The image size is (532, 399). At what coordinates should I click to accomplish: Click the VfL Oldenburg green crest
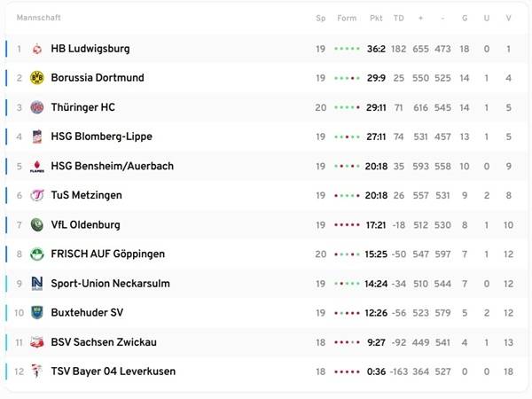pyautogui.click(x=37, y=224)
